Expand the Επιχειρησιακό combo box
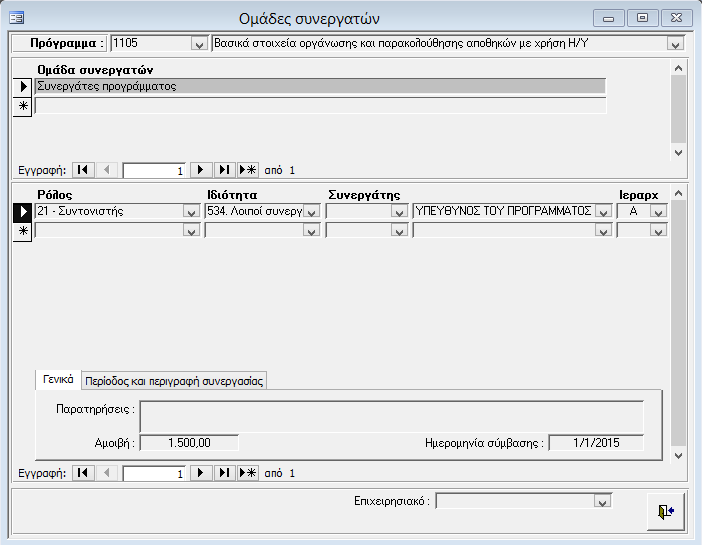Viewport: 702px width, 545px height. [602, 501]
